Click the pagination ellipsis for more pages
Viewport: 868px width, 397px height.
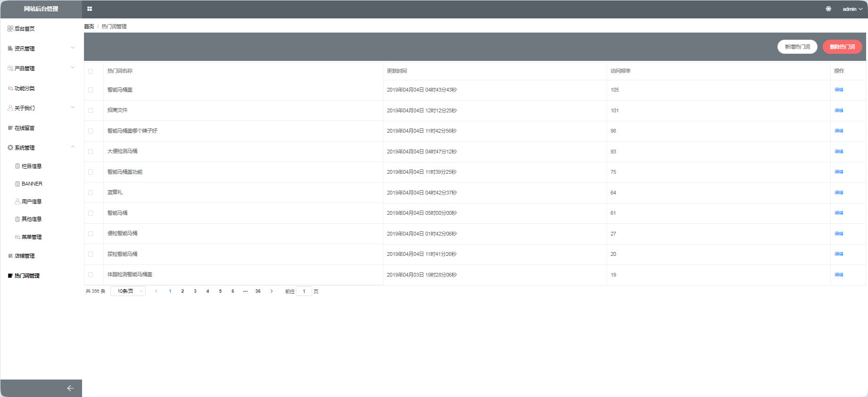click(245, 291)
